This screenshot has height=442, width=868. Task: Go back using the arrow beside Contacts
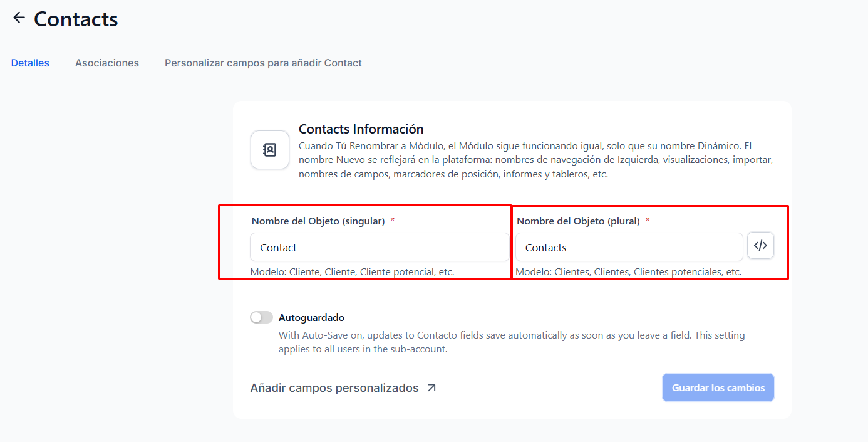[x=19, y=18]
